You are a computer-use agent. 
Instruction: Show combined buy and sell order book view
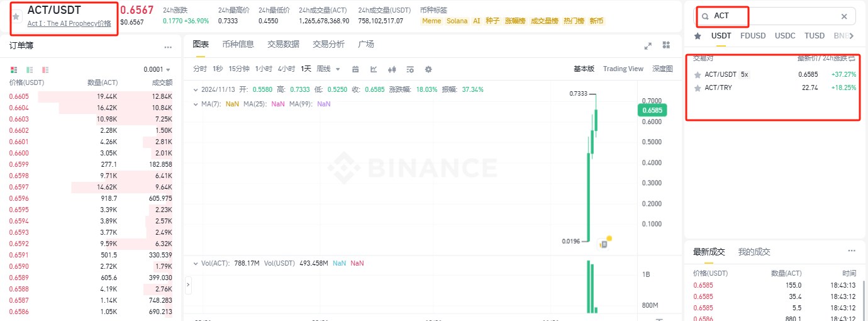pyautogui.click(x=14, y=69)
